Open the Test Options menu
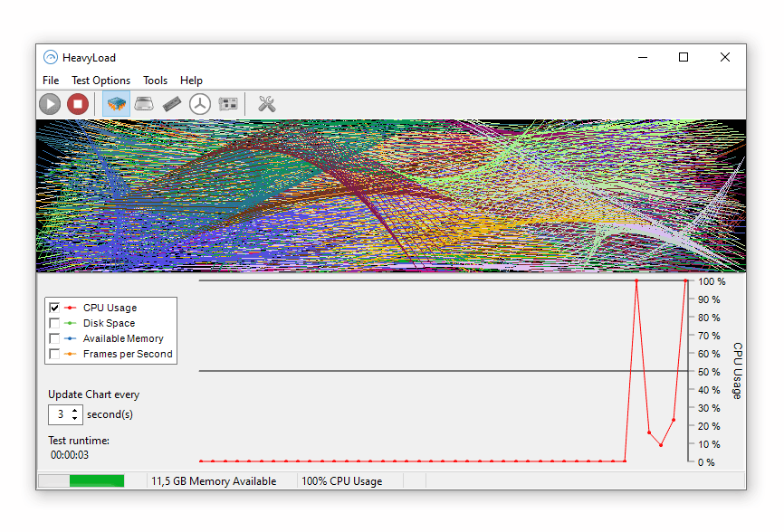This screenshot has height=532, width=784. click(101, 81)
